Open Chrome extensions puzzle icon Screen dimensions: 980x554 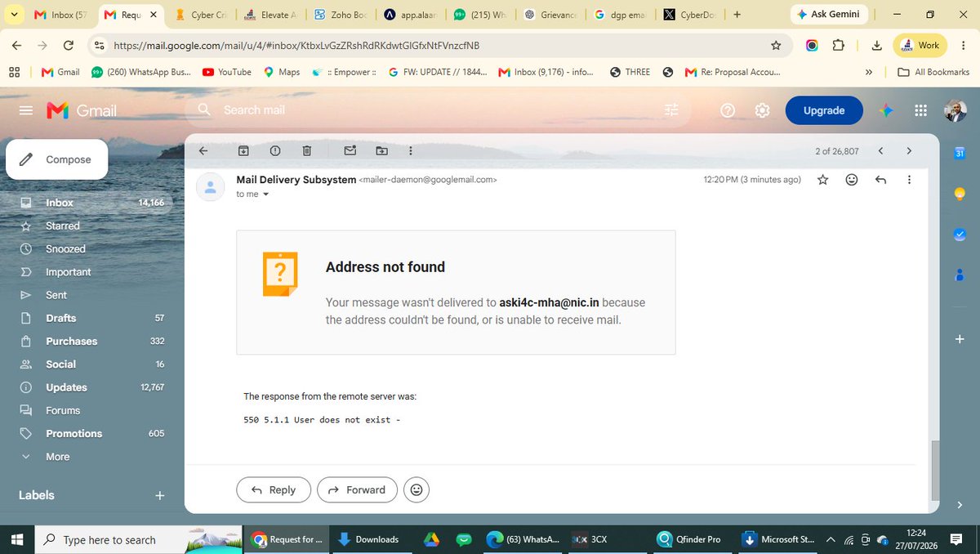(x=839, y=46)
